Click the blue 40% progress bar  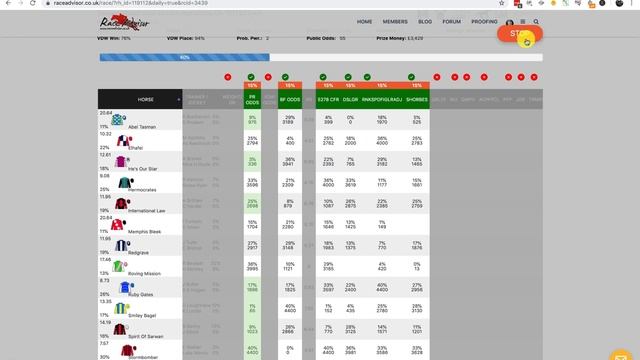tap(184, 58)
